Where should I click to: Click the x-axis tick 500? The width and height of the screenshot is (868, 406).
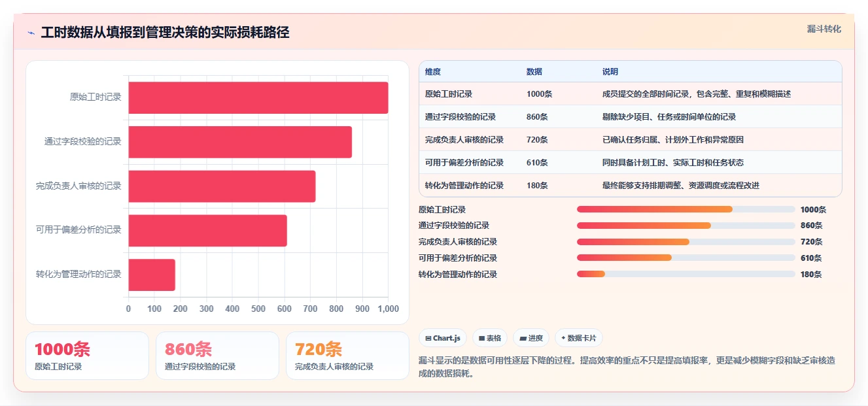(x=258, y=309)
